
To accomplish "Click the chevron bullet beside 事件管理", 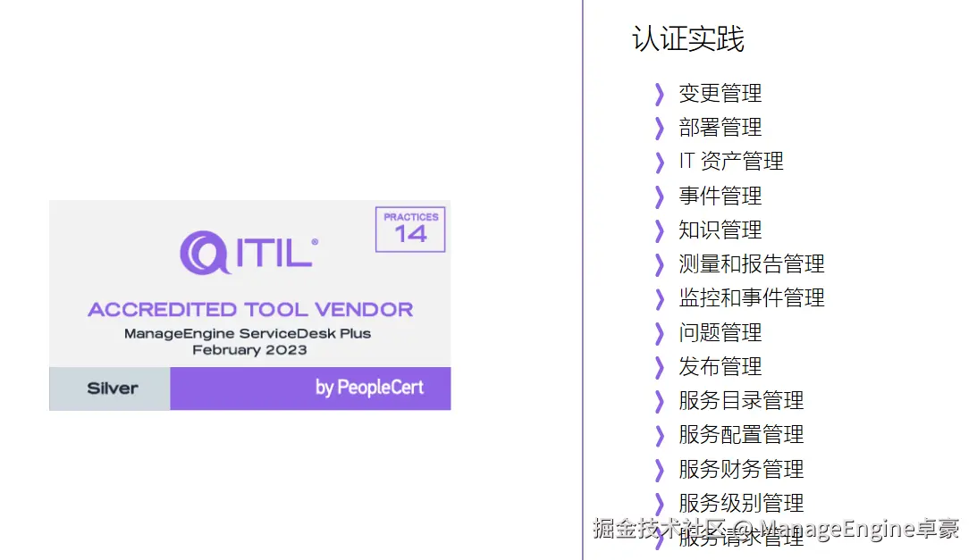I will pyautogui.click(x=659, y=196).
